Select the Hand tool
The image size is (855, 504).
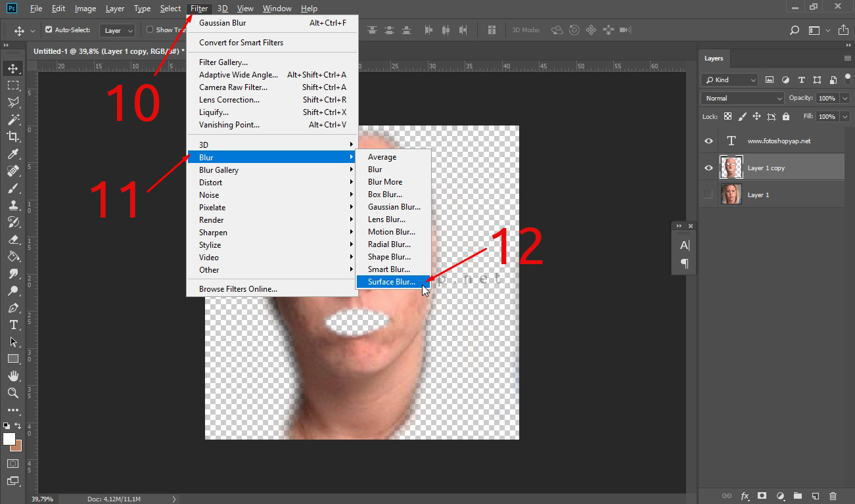click(12, 376)
